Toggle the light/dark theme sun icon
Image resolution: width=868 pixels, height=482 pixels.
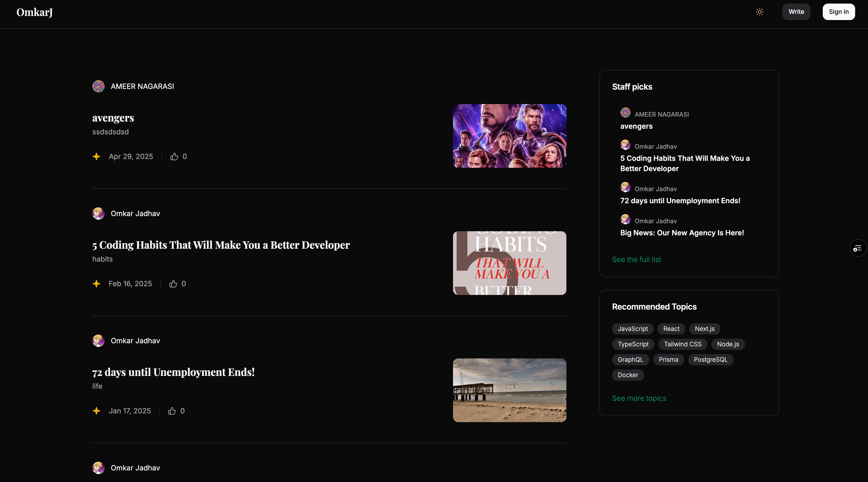pyautogui.click(x=759, y=12)
